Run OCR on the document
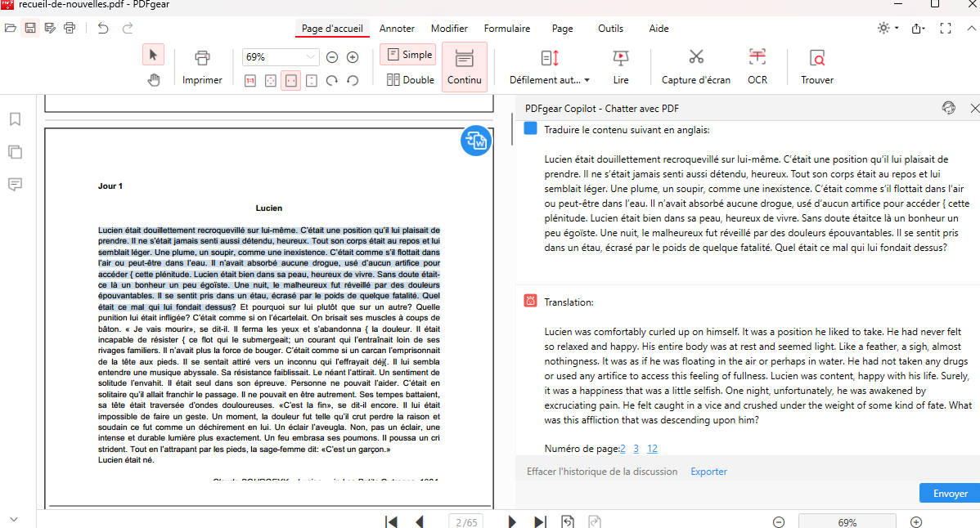 tap(757, 65)
